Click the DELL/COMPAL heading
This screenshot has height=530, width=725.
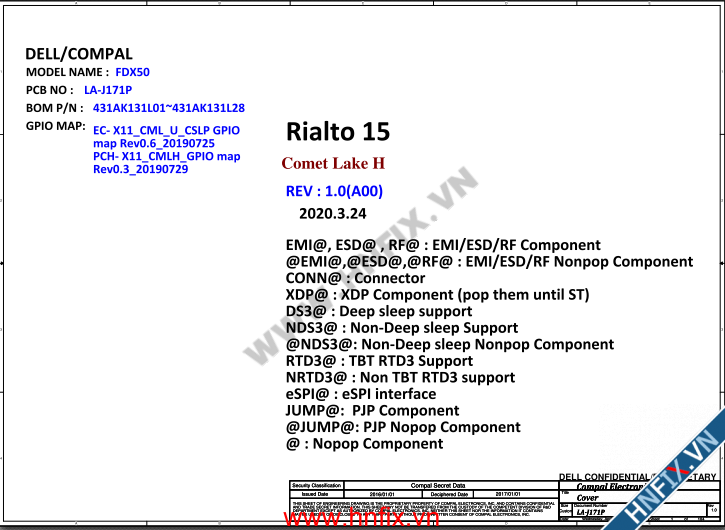point(79,54)
